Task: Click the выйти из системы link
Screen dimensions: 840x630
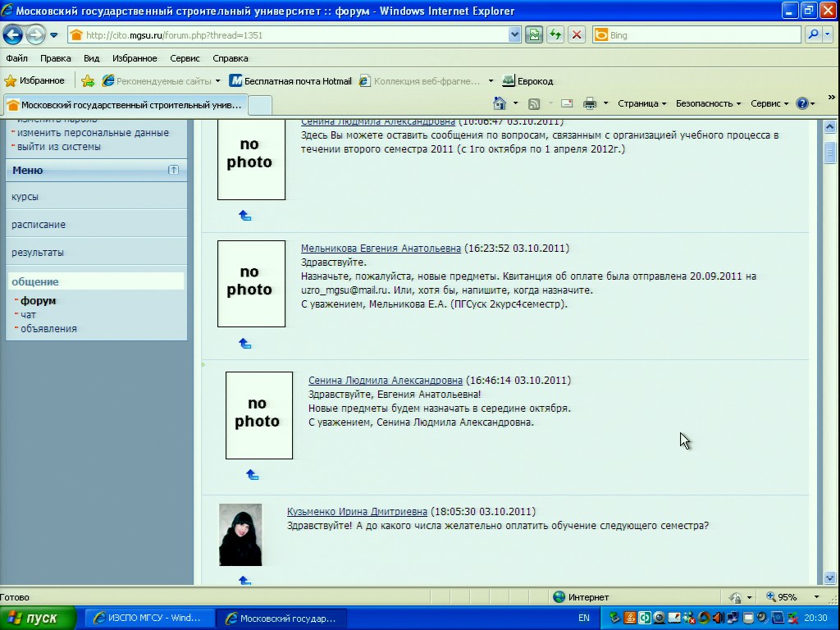Action: [x=59, y=147]
